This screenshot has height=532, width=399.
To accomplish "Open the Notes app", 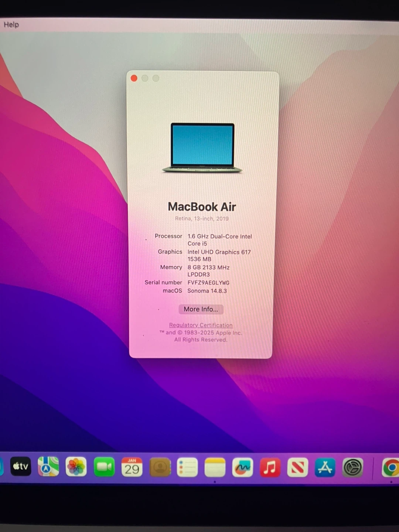I will coord(215,467).
